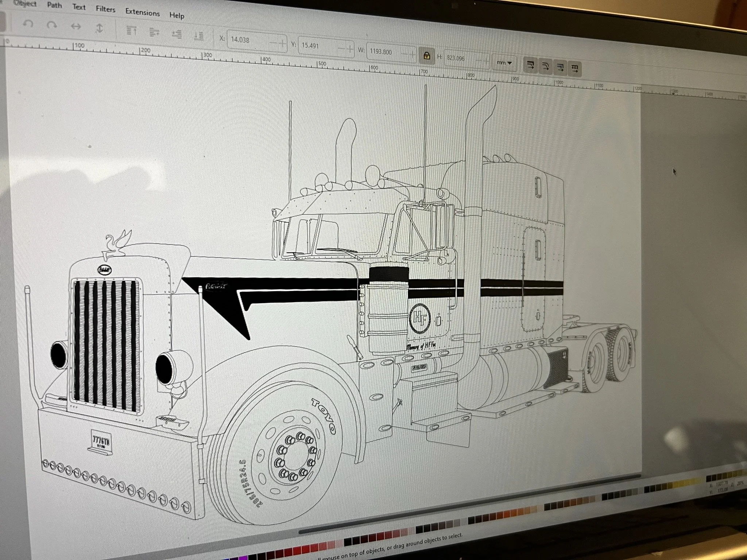The width and height of the screenshot is (747, 560).
Task: Click the rotate counter-clockwise icon
Action: [x=28, y=24]
